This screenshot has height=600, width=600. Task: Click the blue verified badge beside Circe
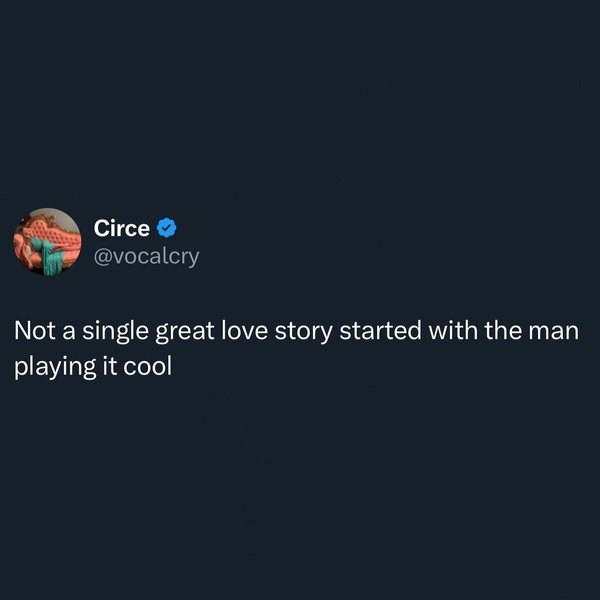166,228
